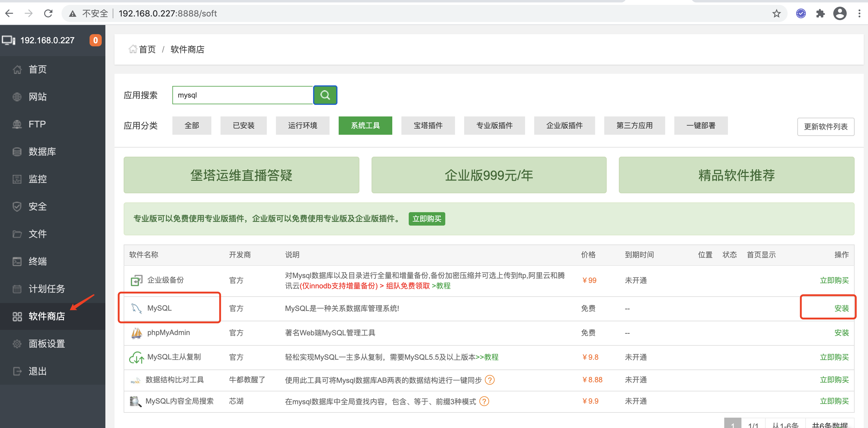Click the help icon beside 数据结构比对工具 description

490,380
